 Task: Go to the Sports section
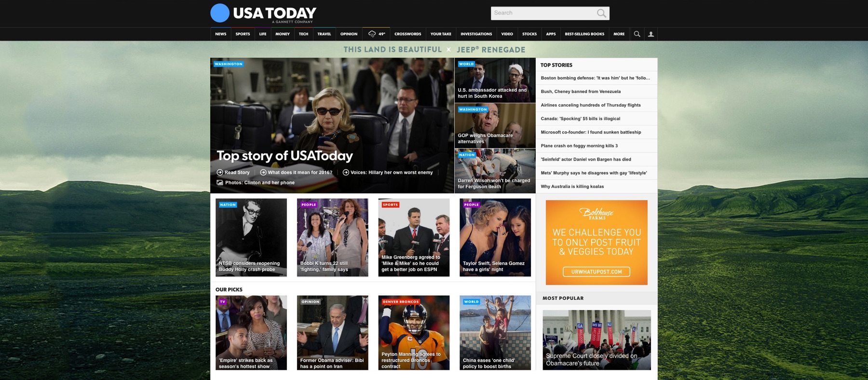[x=243, y=34]
